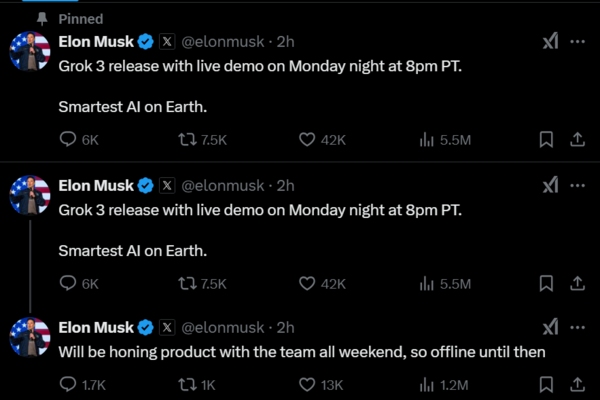Open more options on the 'honing product' tweet
The image size is (600, 400).
[577, 327]
